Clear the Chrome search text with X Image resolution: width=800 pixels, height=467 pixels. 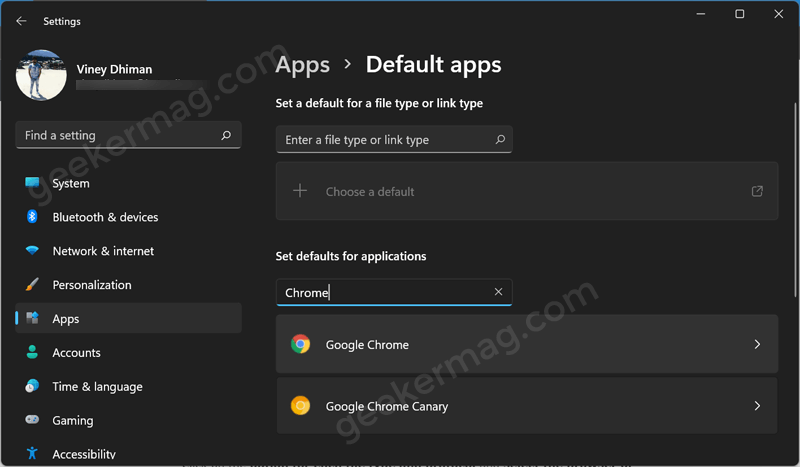tap(498, 291)
